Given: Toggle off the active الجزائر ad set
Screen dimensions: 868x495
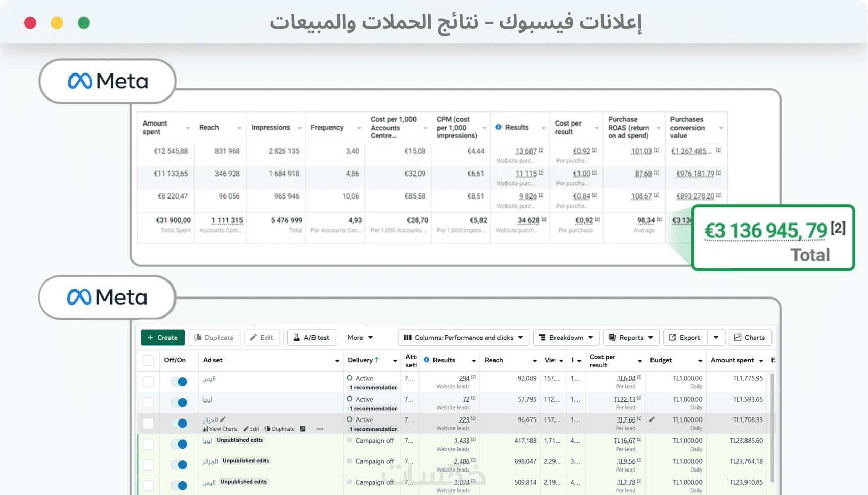Looking at the screenshot, I should [179, 423].
